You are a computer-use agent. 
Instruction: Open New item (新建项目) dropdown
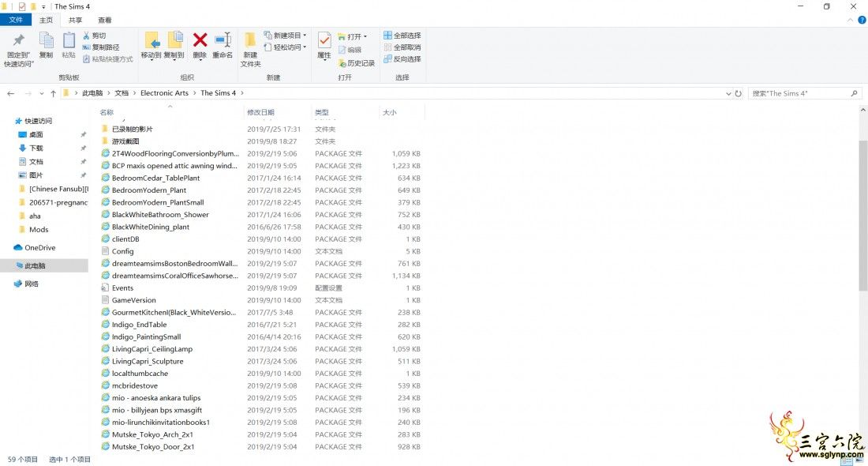285,35
